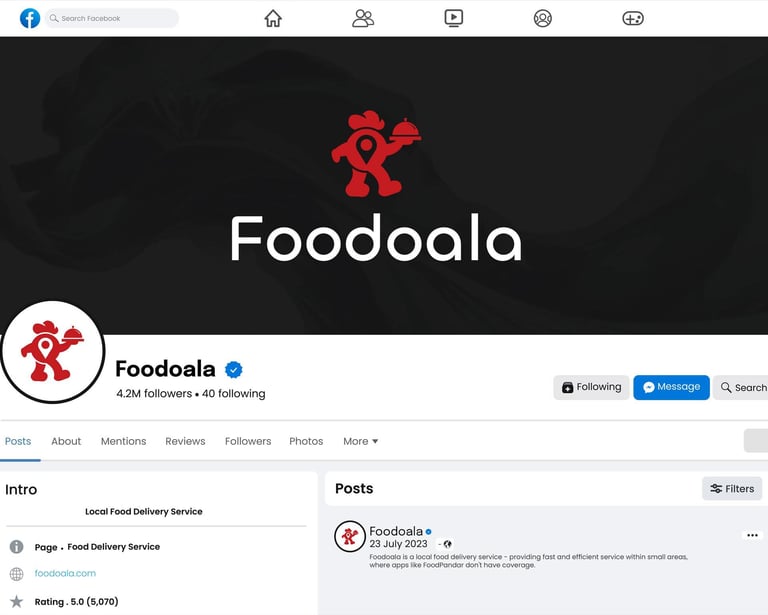Open the Groups icon in top bar
Image resolution: width=768 pixels, height=615 pixels.
(x=543, y=19)
